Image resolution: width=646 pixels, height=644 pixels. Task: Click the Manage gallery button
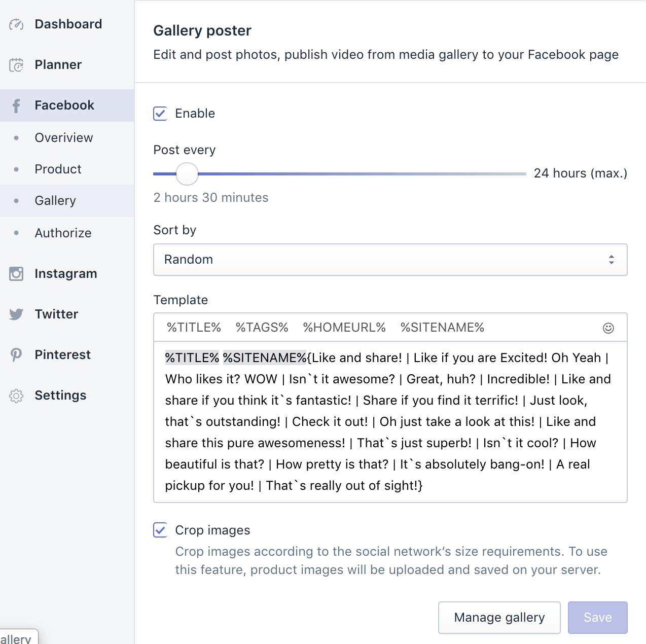(x=499, y=618)
